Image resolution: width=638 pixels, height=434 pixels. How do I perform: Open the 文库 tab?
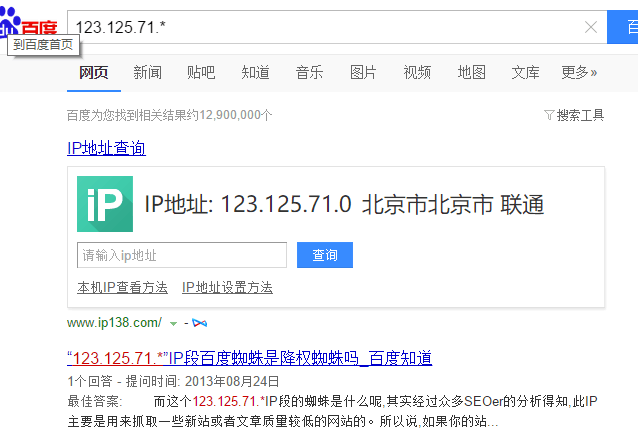click(525, 73)
